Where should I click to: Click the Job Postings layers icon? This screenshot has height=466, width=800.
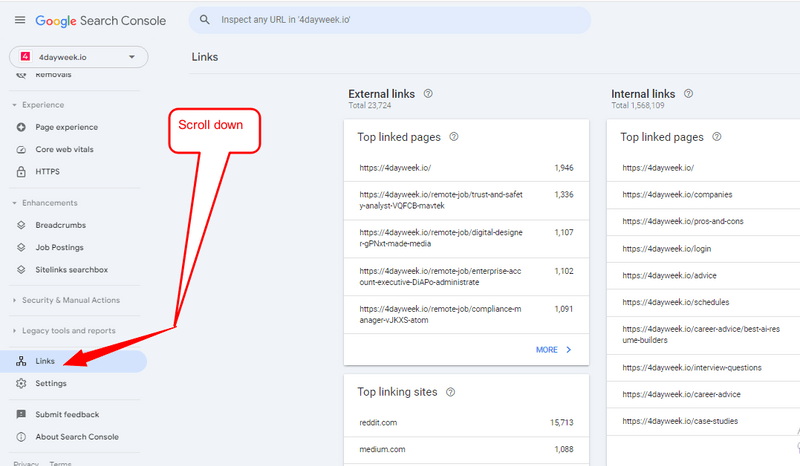pyautogui.click(x=21, y=248)
